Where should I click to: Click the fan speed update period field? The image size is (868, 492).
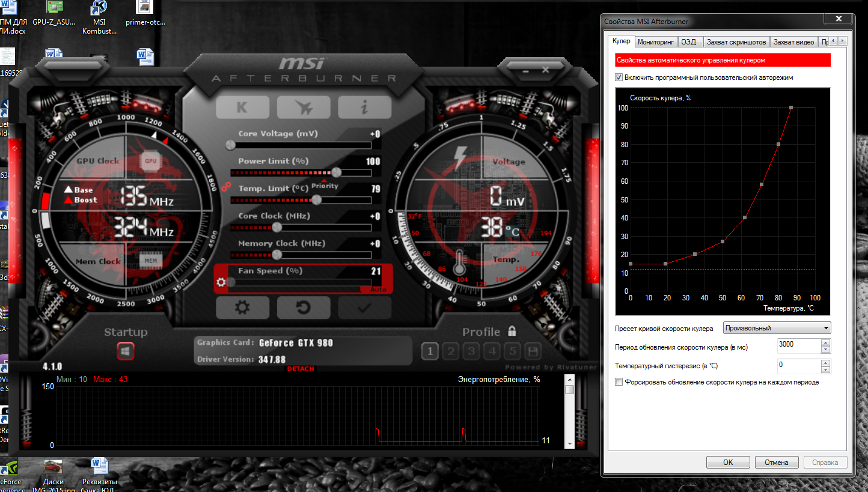pyautogui.click(x=798, y=346)
